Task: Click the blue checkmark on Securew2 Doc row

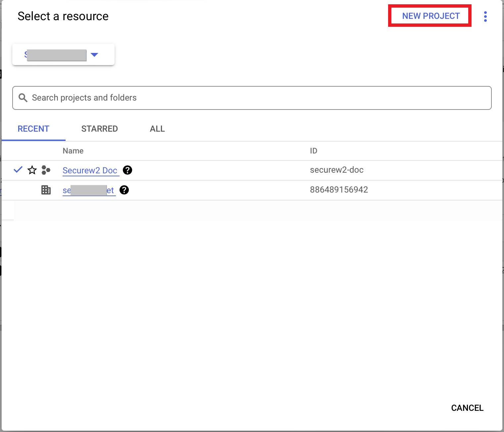Action: click(x=18, y=170)
